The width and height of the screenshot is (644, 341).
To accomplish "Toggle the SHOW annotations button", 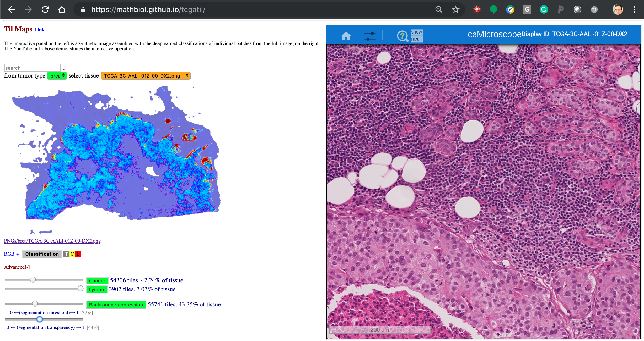I will 416,32.
